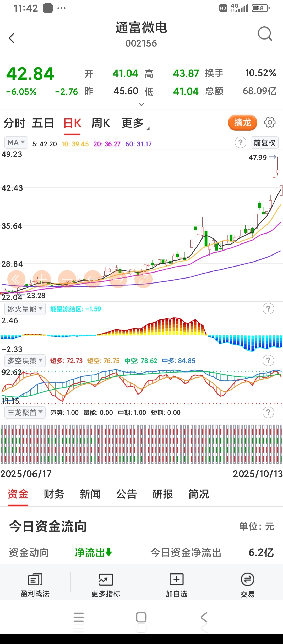Tap 今日资金净流出 6.2亿 value
The width and height of the screenshot is (283, 644).
261,553
